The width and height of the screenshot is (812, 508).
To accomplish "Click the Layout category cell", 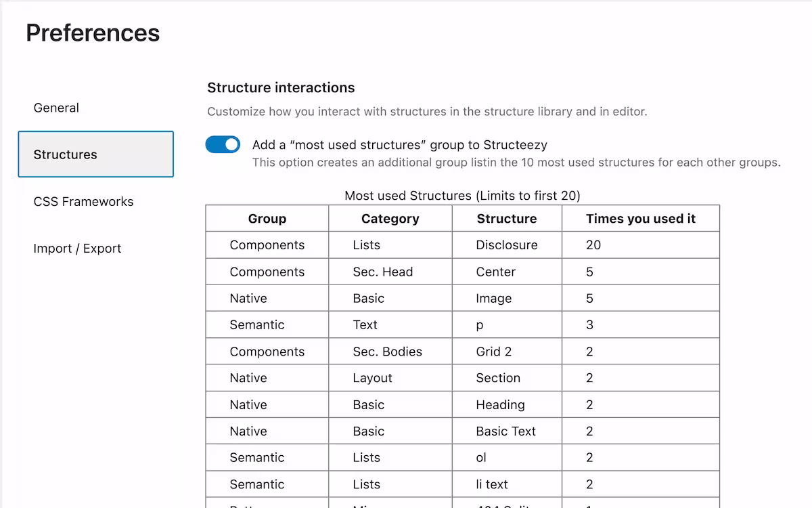I will point(372,378).
